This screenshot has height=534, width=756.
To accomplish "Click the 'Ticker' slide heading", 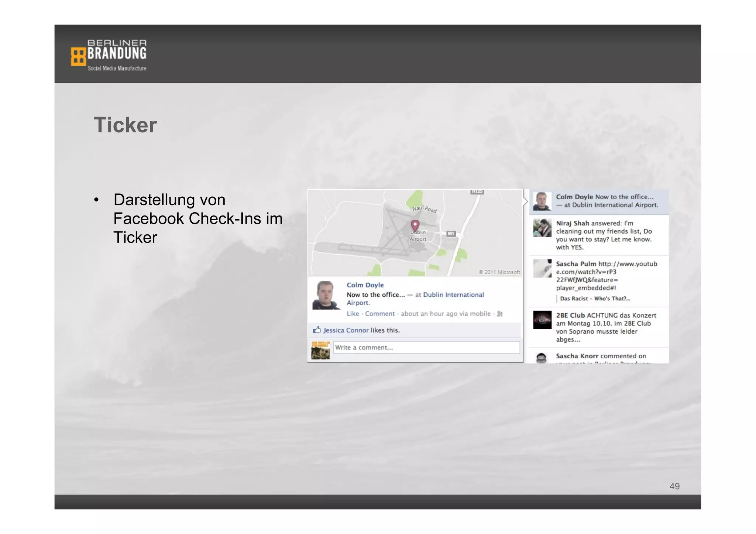I will 125,125.
